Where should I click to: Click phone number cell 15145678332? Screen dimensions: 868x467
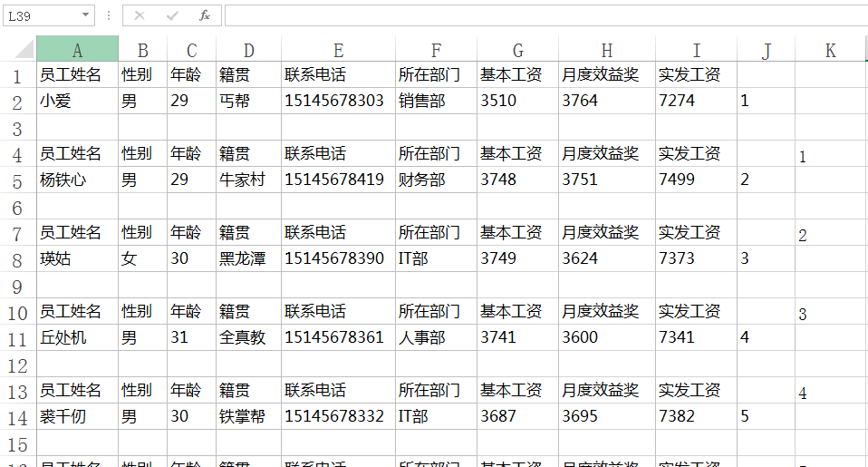coord(338,416)
